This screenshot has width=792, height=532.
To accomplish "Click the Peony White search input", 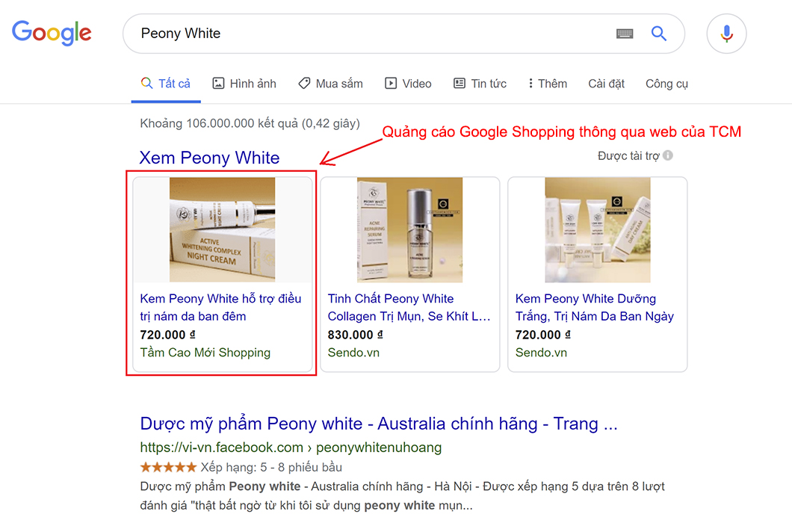I will coord(366,34).
